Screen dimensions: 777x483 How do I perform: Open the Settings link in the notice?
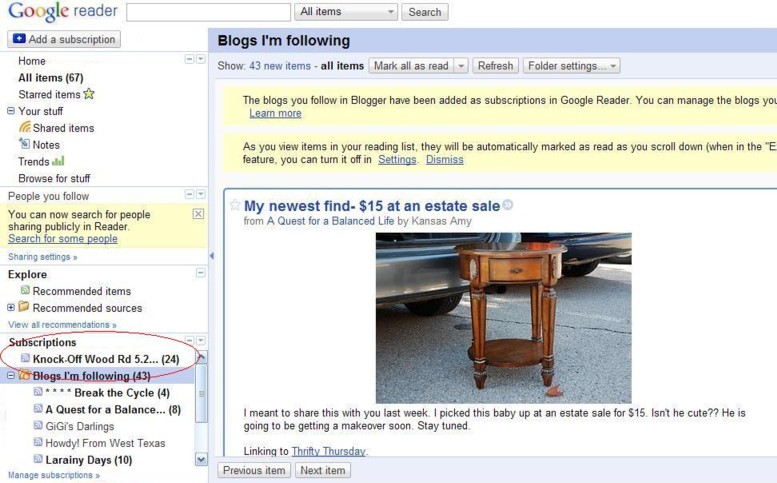(397, 160)
